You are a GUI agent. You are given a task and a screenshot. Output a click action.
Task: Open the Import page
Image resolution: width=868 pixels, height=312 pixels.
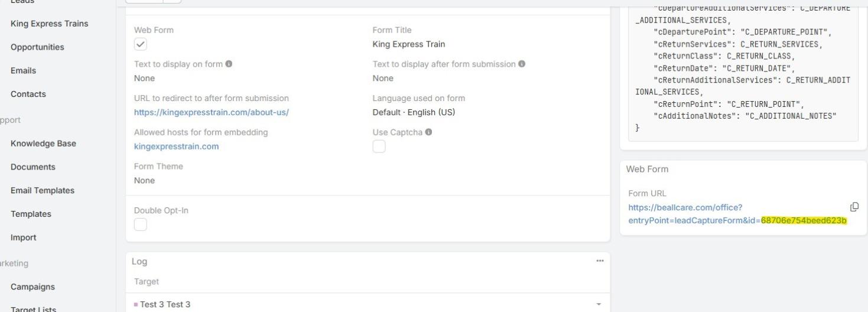[x=24, y=238]
